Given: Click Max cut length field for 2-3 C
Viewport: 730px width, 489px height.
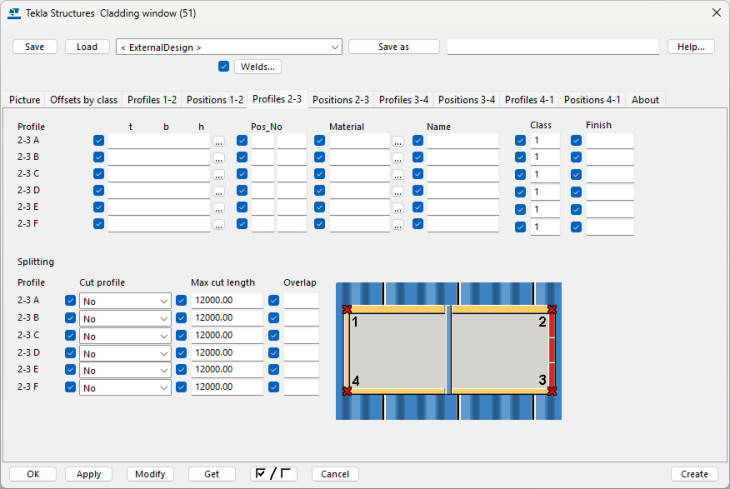Looking at the screenshot, I should [x=227, y=335].
